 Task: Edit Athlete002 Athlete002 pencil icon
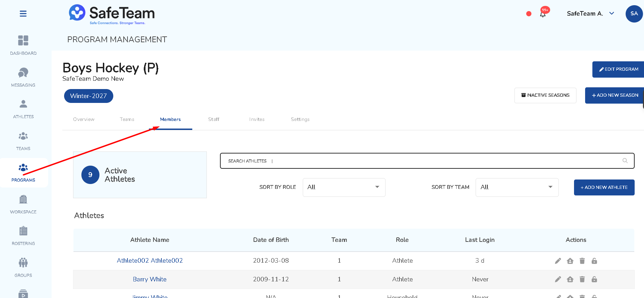click(558, 261)
